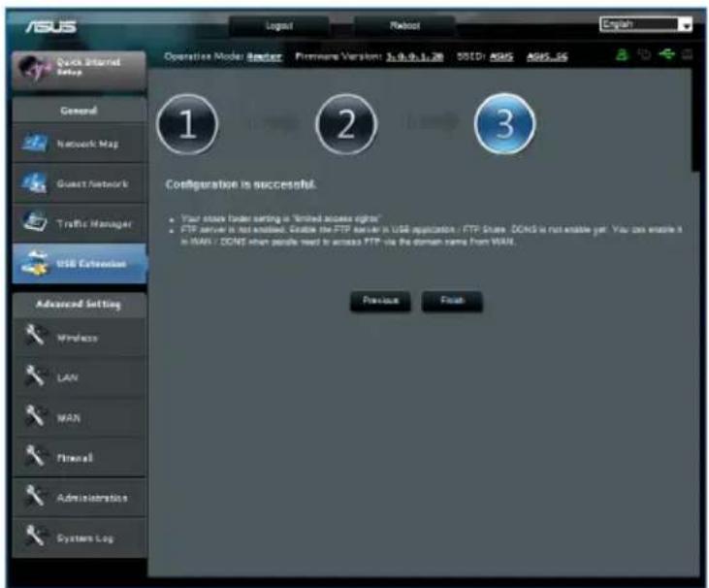This screenshot has width=709, height=588.
Task: Click 'Configuration is successful.' heading
Action: [241, 184]
